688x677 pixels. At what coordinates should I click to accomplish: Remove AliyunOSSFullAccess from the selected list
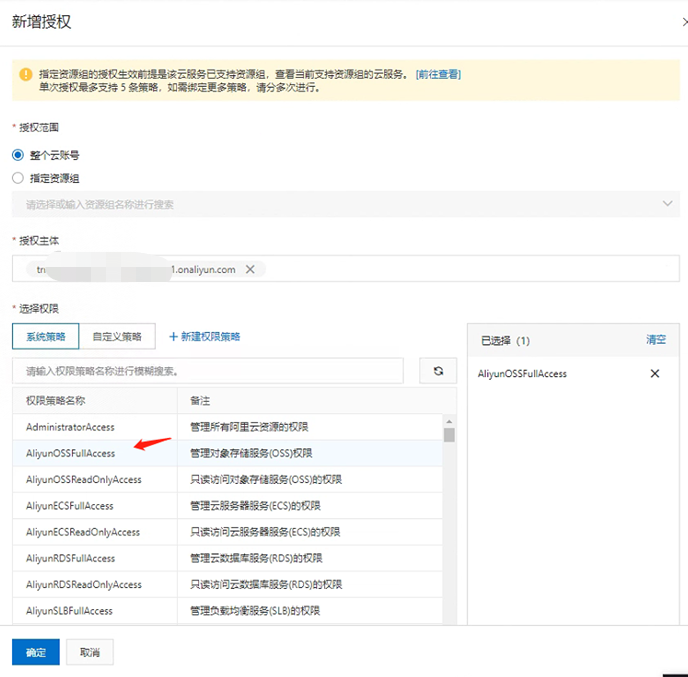[655, 373]
